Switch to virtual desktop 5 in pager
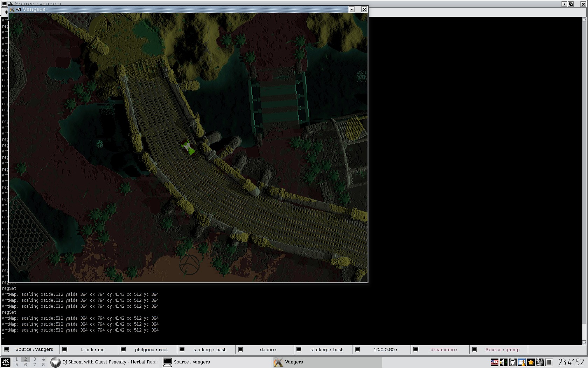This screenshot has width=588, height=368. pyautogui.click(x=16, y=365)
